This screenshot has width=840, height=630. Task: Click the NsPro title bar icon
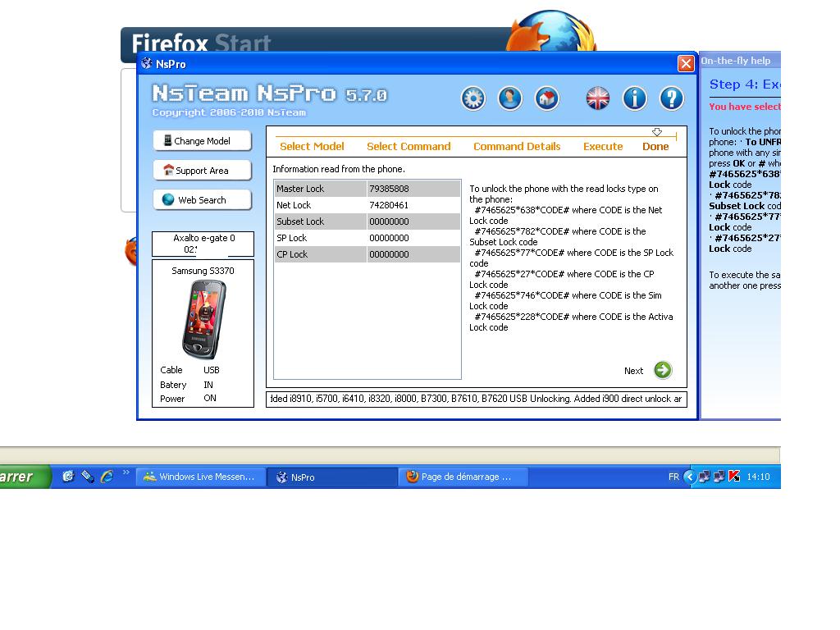click(x=147, y=64)
